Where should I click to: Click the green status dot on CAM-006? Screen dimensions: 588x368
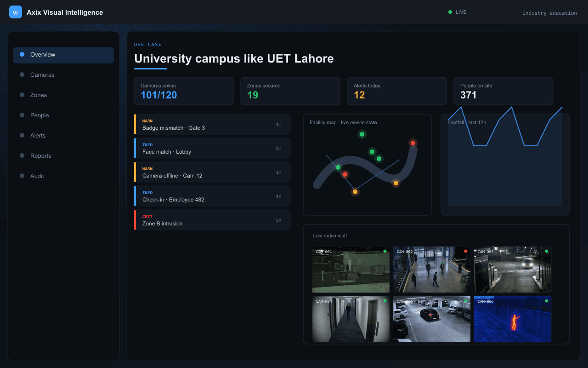point(546,301)
